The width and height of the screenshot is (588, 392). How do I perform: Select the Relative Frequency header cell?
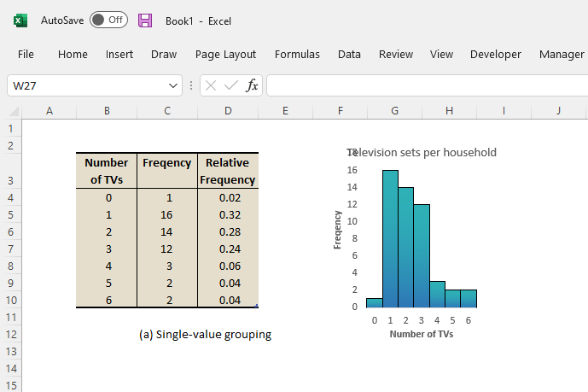click(228, 171)
